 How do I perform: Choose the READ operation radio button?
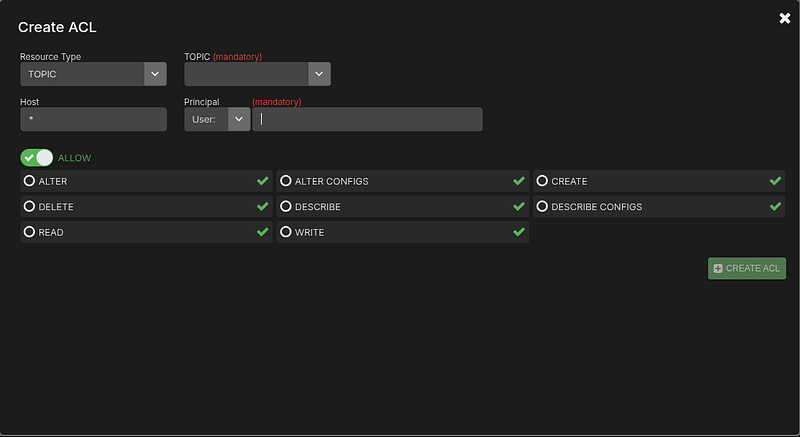tap(30, 232)
